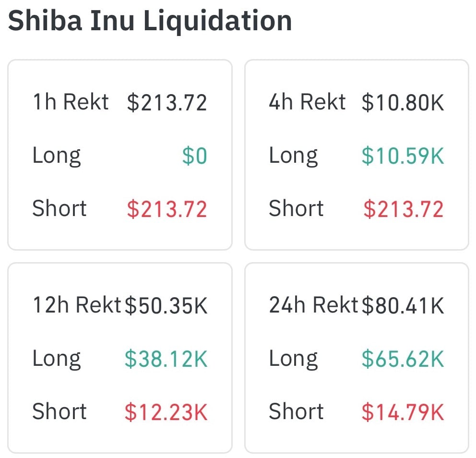This screenshot has height=458, width=476.
Task: Click the 12h Short value $12.23K
Action: (x=166, y=412)
